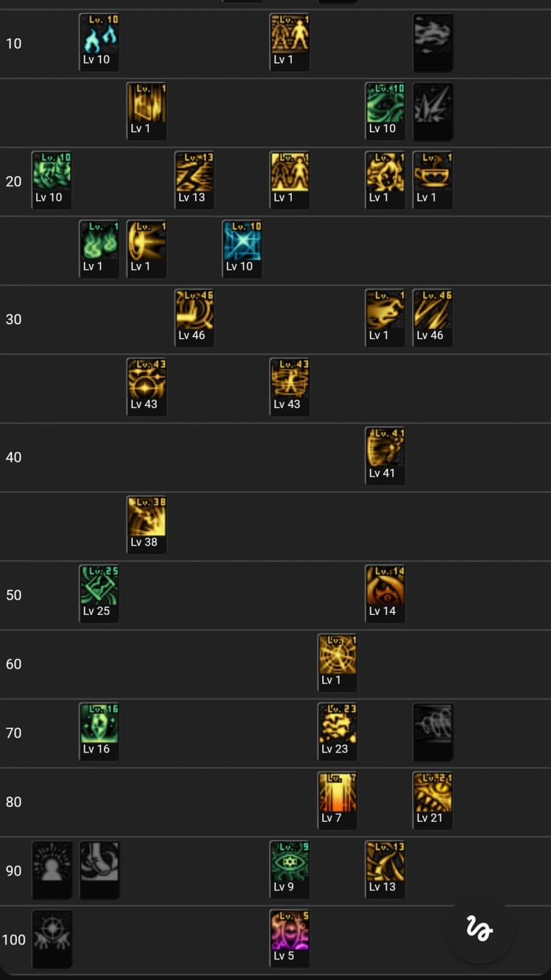Select the Lv 38 gold skill icon
Image resolution: width=551 pixels, height=980 pixels.
pos(147,525)
